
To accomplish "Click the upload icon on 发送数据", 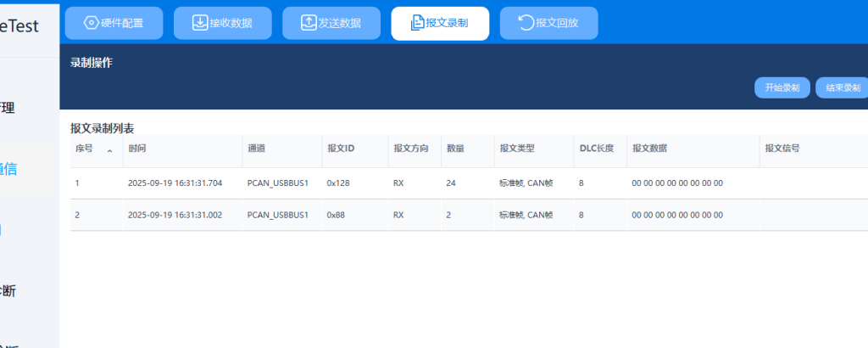I will [x=309, y=23].
